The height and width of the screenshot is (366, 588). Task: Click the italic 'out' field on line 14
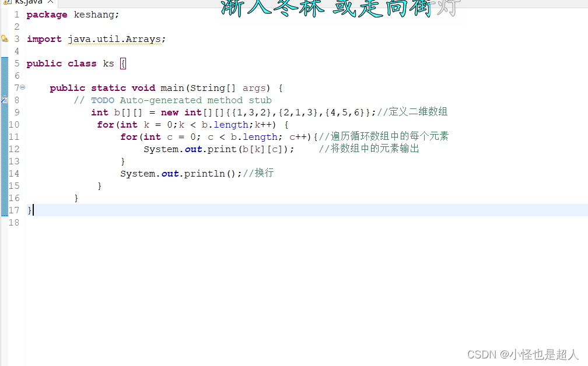pyautogui.click(x=170, y=174)
